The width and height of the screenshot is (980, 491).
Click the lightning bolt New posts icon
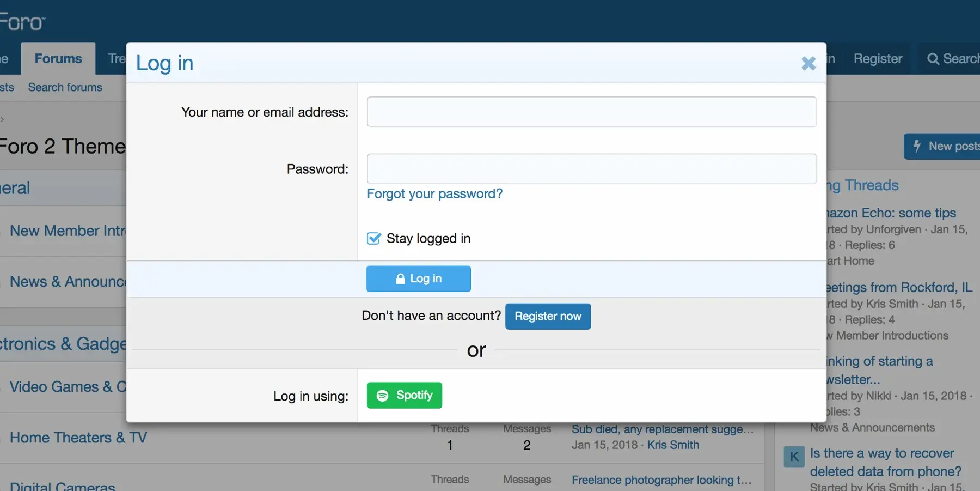(x=917, y=146)
